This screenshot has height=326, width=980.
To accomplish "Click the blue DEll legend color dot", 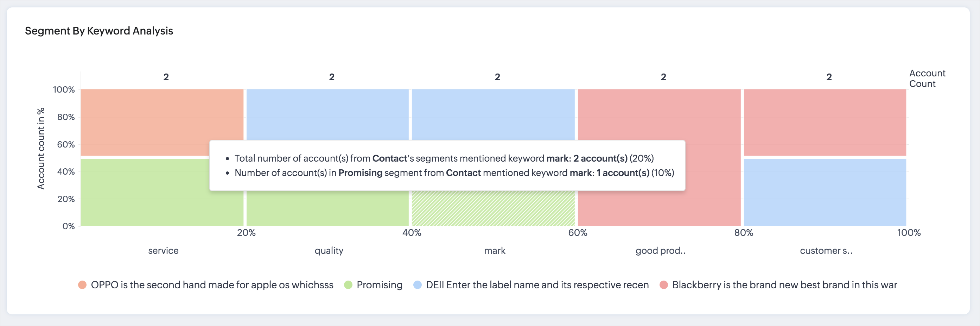I will 417,285.
